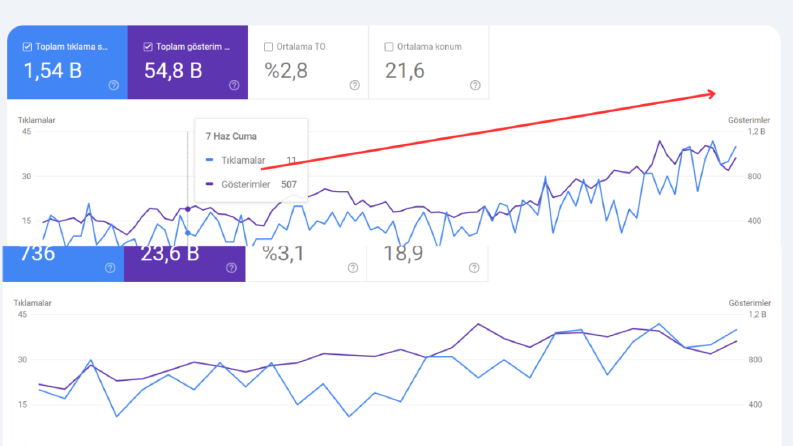Click the Ortalama TO label

[301, 47]
